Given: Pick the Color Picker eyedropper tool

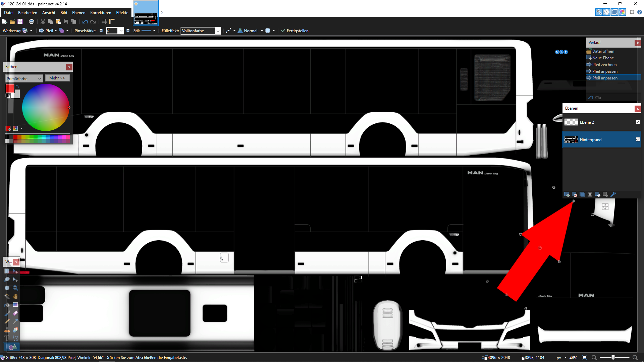Looking at the screenshot, I should 15,321.
